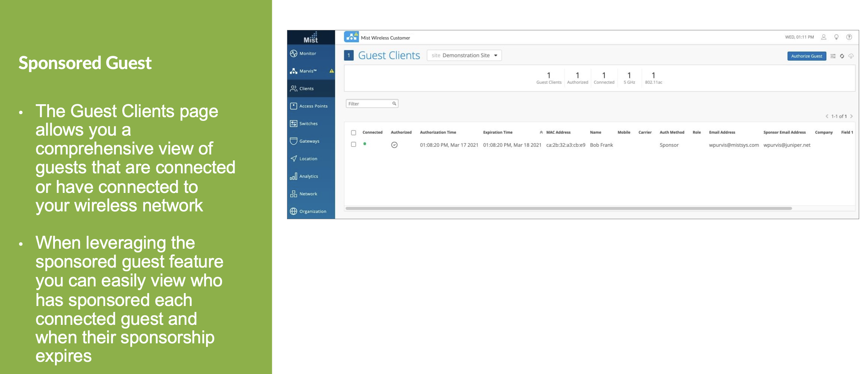868x374 pixels.
Task: Click the Authorize Guest button
Action: tap(806, 56)
